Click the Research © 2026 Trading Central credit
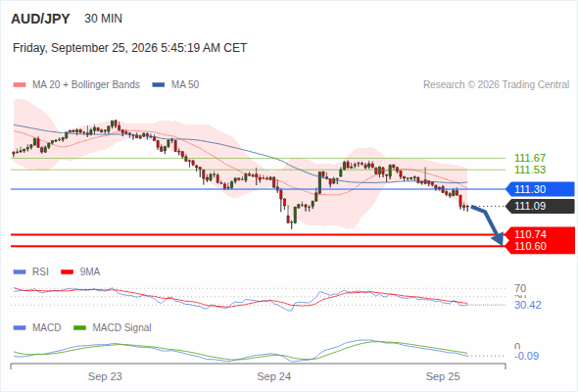This screenshot has width=578, height=392. click(496, 85)
